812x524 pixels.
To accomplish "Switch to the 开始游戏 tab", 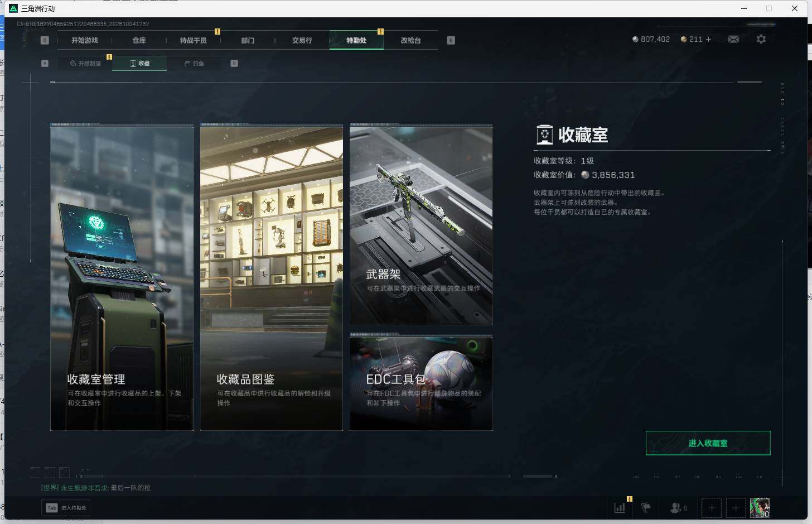I will click(x=85, y=40).
